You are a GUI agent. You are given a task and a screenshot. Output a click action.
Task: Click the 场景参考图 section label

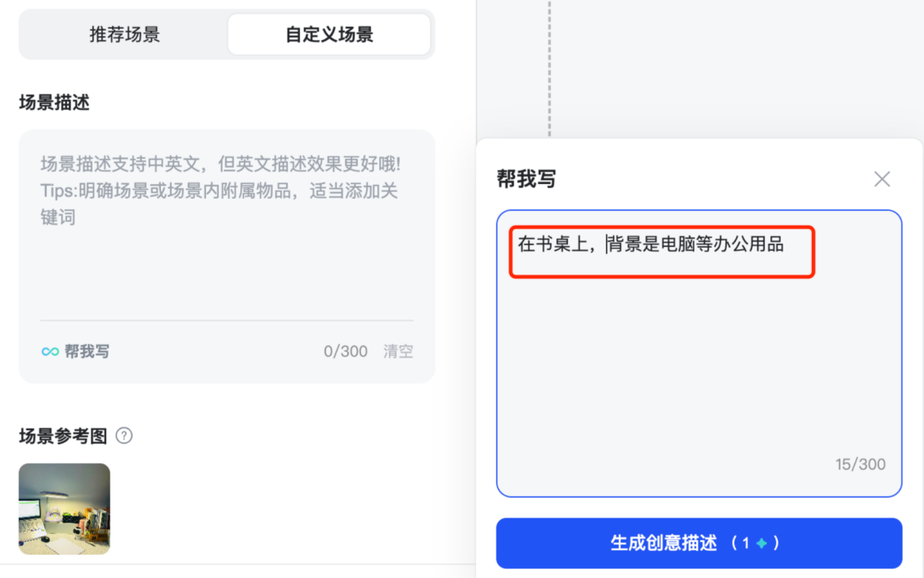pyautogui.click(x=63, y=436)
